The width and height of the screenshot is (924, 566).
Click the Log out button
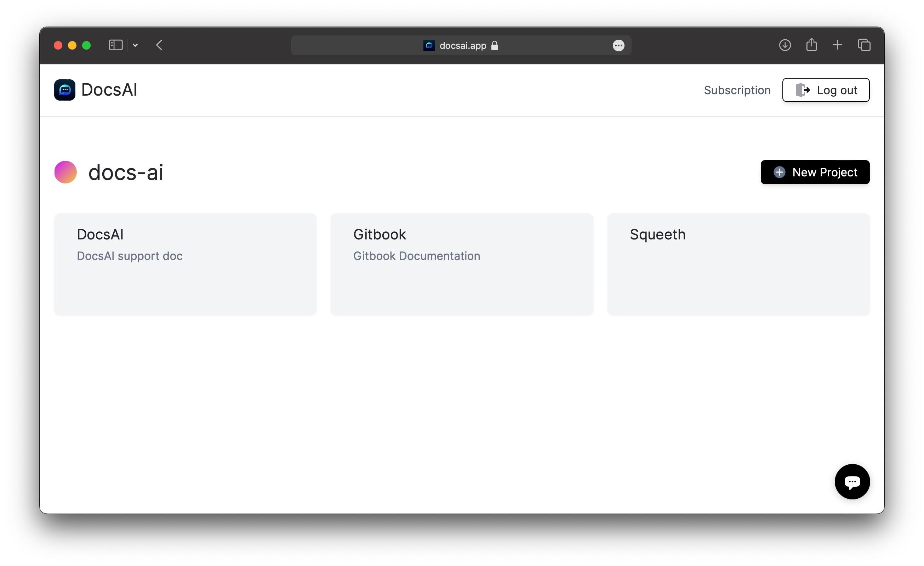pyautogui.click(x=825, y=90)
